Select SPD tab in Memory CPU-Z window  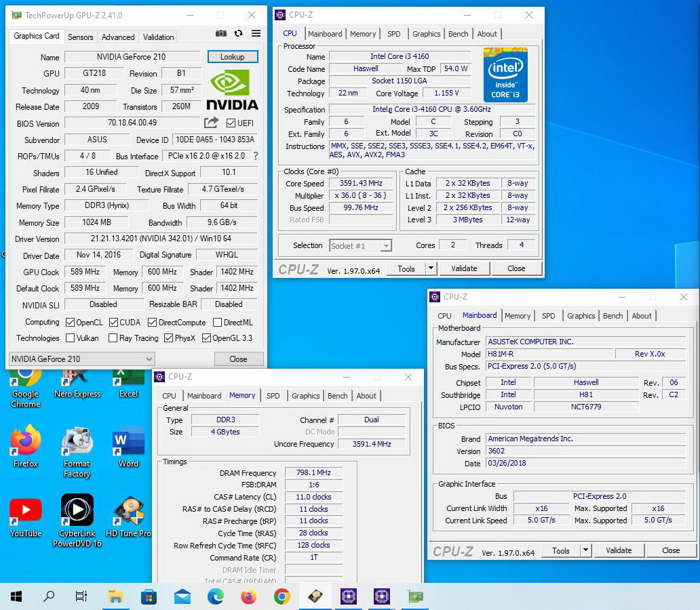[x=273, y=396]
